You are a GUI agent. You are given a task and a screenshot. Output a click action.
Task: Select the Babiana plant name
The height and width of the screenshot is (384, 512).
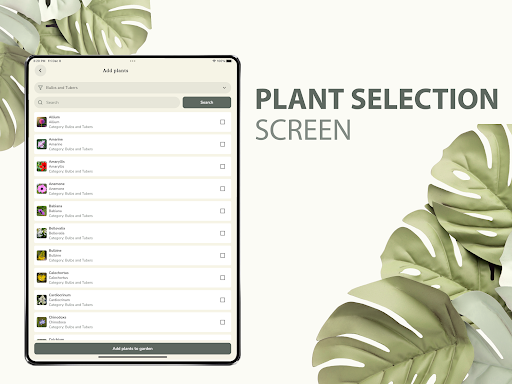55,206
